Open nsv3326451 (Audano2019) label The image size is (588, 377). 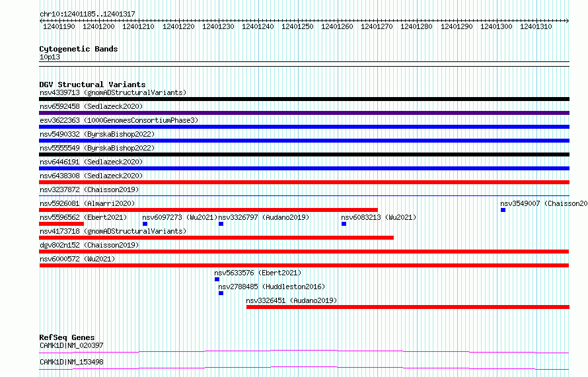click(x=291, y=300)
